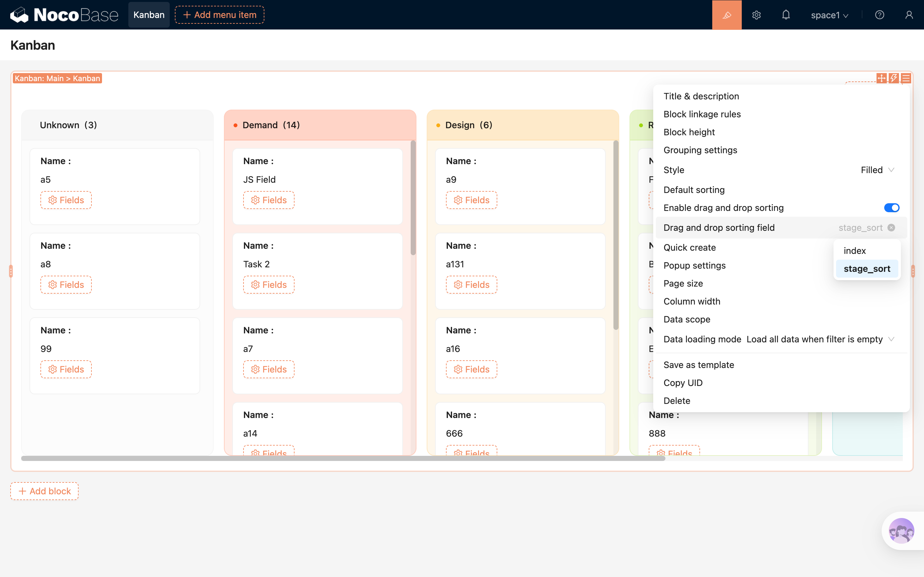Click Add menu item button
924x577 pixels.
(x=219, y=15)
